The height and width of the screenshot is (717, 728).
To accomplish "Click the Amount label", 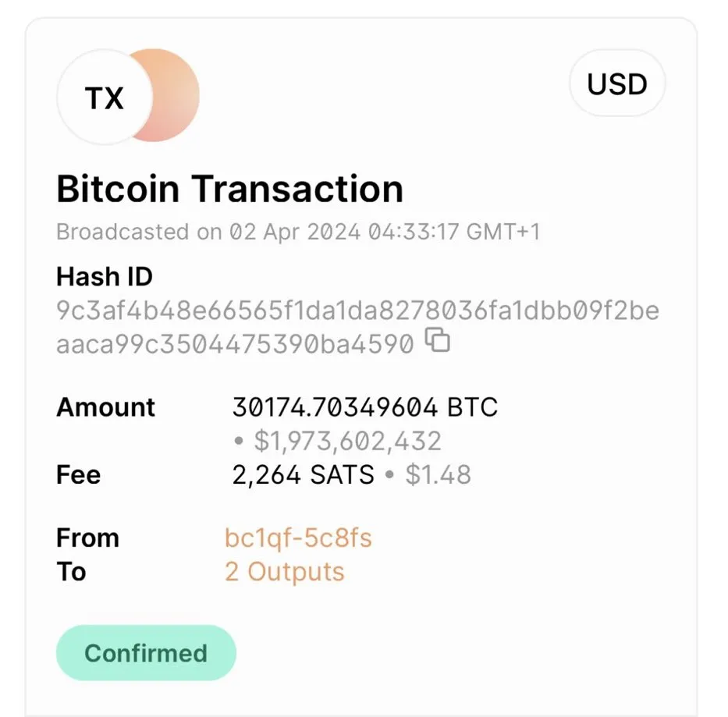I will pos(105,407).
